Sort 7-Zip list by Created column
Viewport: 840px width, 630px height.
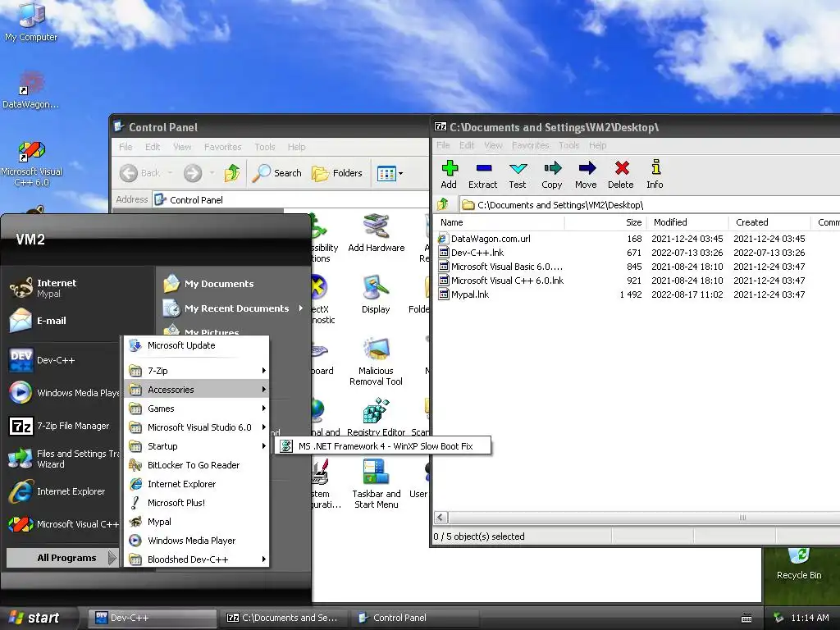[x=769, y=222]
